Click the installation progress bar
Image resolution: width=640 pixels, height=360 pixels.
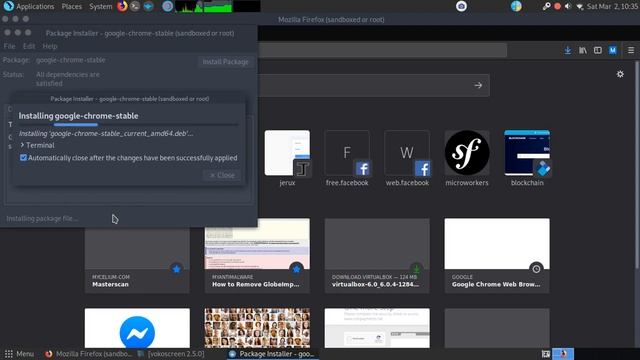tap(129, 124)
